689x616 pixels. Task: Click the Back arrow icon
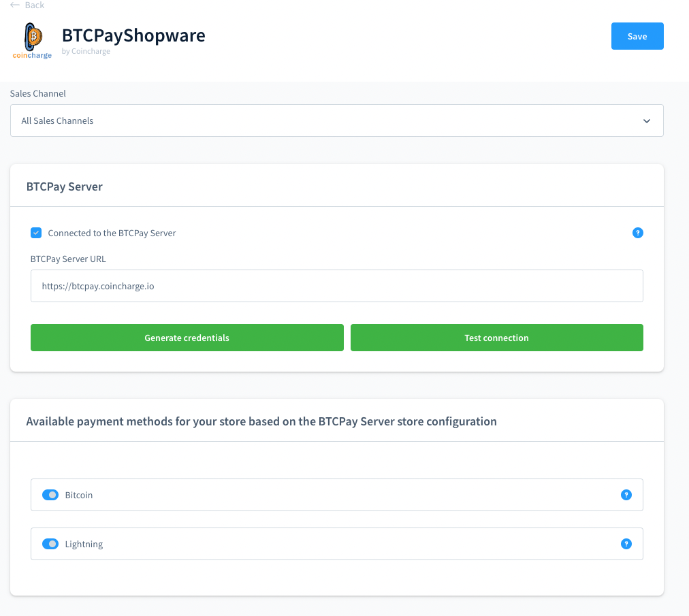pyautogui.click(x=14, y=5)
